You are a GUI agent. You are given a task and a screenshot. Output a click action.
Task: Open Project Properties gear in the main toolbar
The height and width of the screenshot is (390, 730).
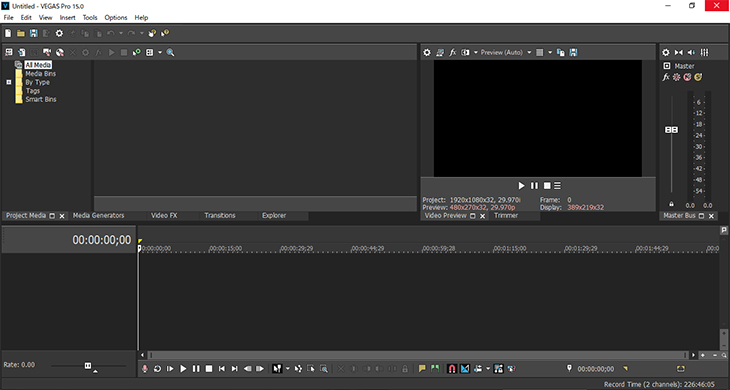[x=59, y=34]
